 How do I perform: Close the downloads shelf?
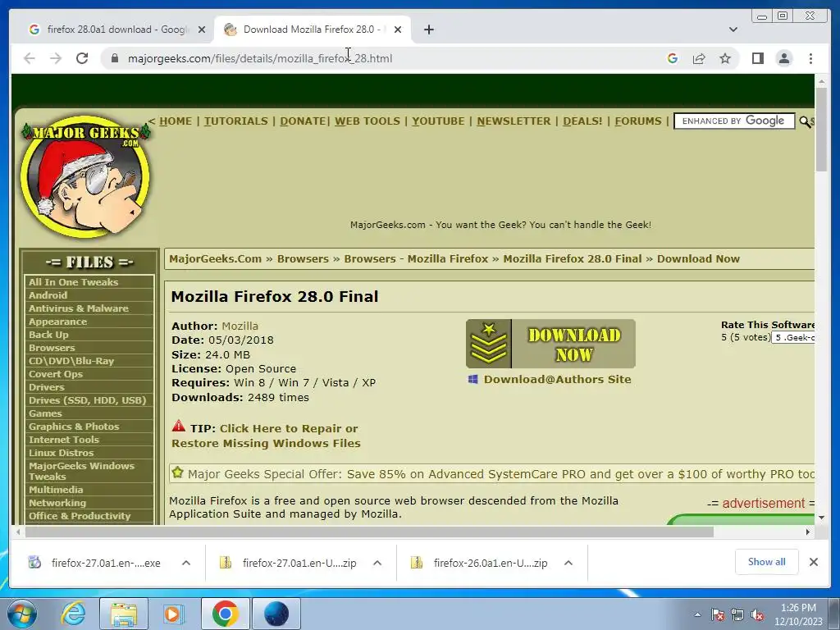(x=813, y=561)
